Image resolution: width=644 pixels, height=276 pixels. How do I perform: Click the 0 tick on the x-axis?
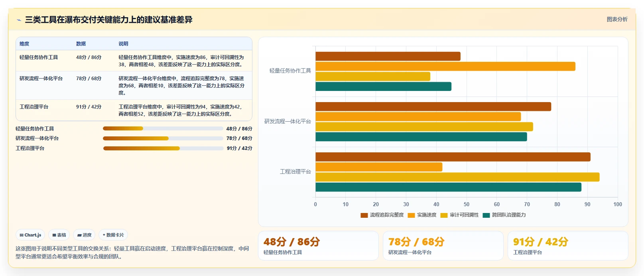point(315,204)
